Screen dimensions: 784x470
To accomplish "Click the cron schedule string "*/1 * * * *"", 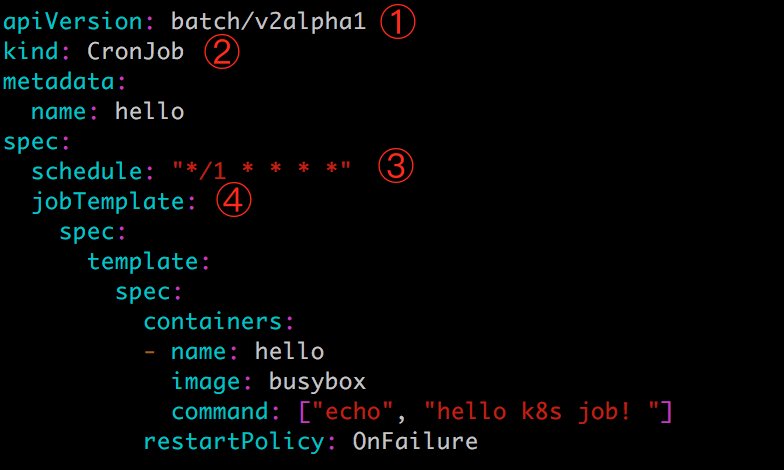I will (x=262, y=170).
